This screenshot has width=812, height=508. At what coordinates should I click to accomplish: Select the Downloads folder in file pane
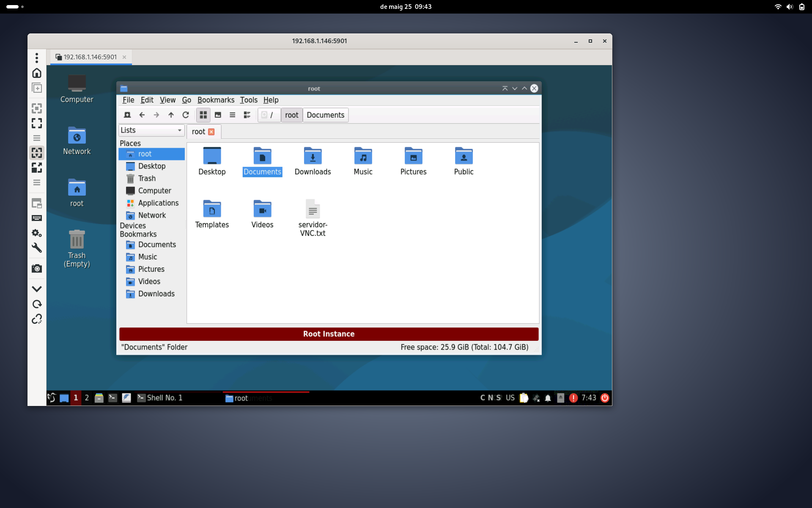pos(313,161)
